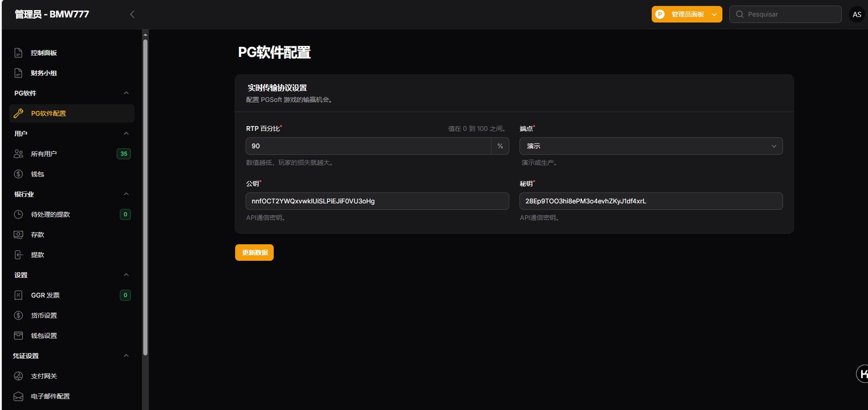Click the 待处理的提款 clock icon

(x=18, y=214)
